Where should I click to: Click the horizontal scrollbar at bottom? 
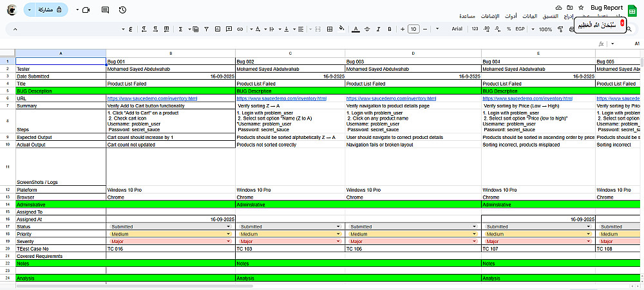coord(135,286)
